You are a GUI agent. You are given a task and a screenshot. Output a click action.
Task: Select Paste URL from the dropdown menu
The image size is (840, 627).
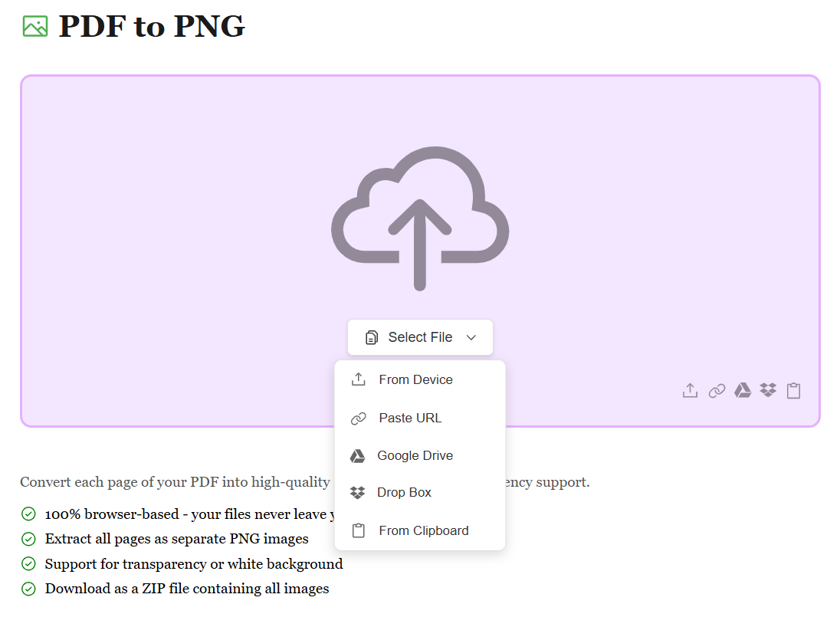(410, 418)
